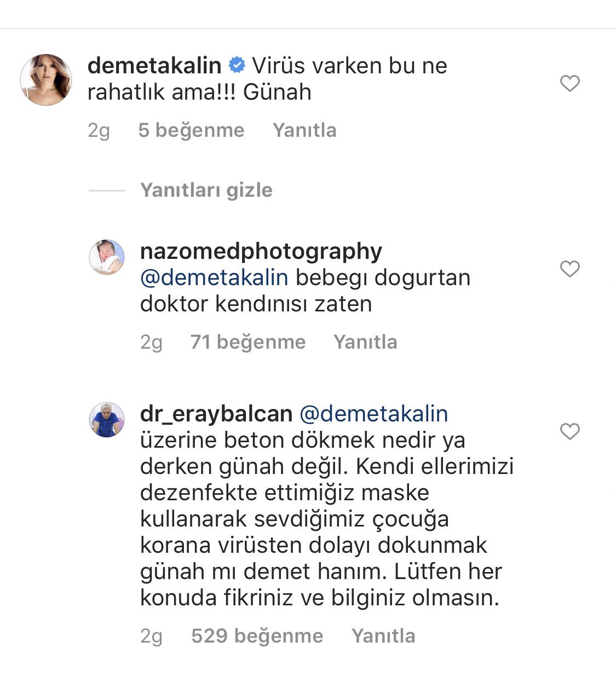Click the 2g timestamp under dr_eraybalcan's reply

pyautogui.click(x=151, y=637)
